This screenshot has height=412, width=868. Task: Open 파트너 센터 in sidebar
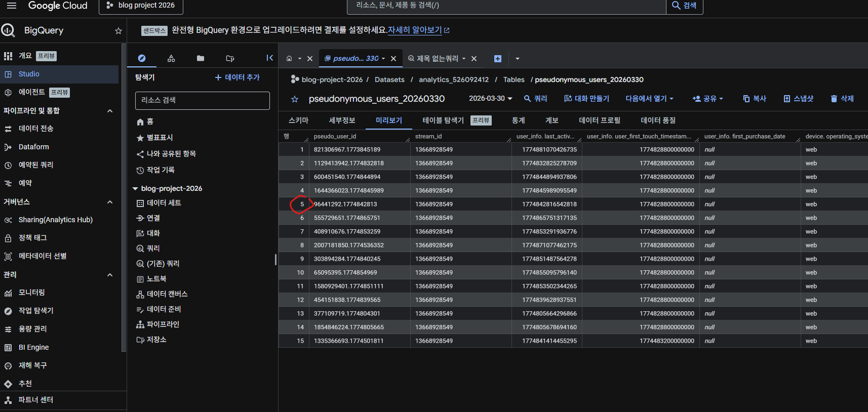(x=35, y=400)
